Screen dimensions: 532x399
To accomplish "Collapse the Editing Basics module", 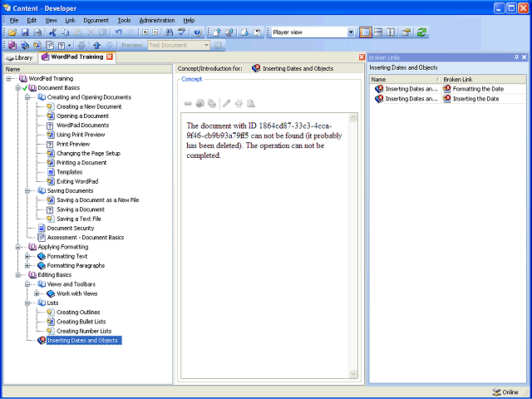I will coord(18,275).
